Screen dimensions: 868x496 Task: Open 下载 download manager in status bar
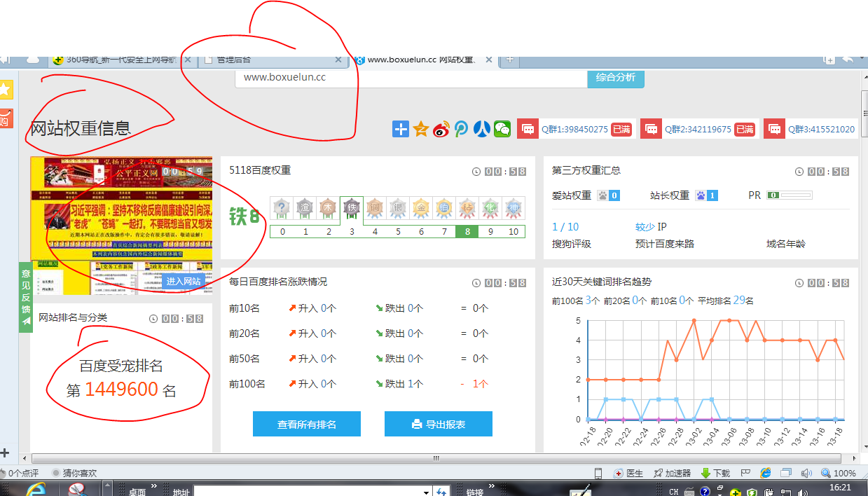715,473
